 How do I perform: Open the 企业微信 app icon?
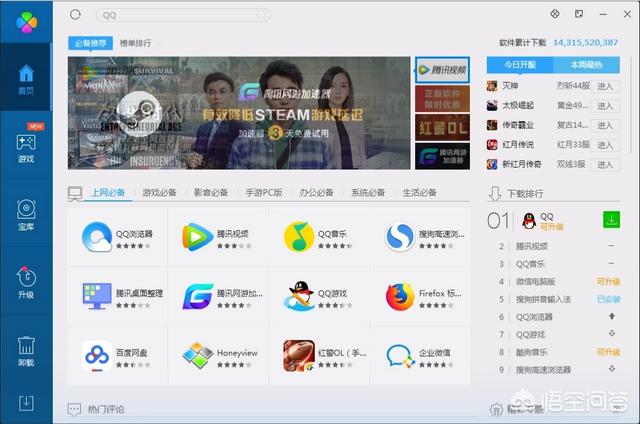click(400, 356)
